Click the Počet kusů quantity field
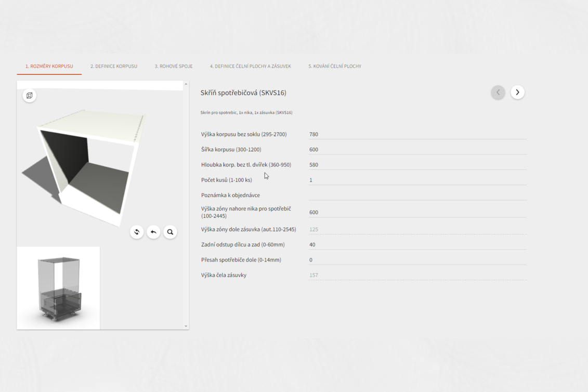 click(x=417, y=180)
